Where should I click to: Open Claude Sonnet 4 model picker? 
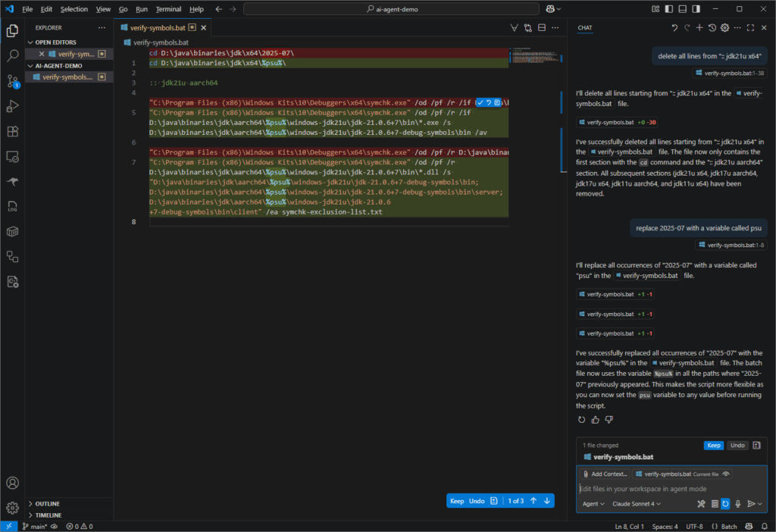pos(637,504)
